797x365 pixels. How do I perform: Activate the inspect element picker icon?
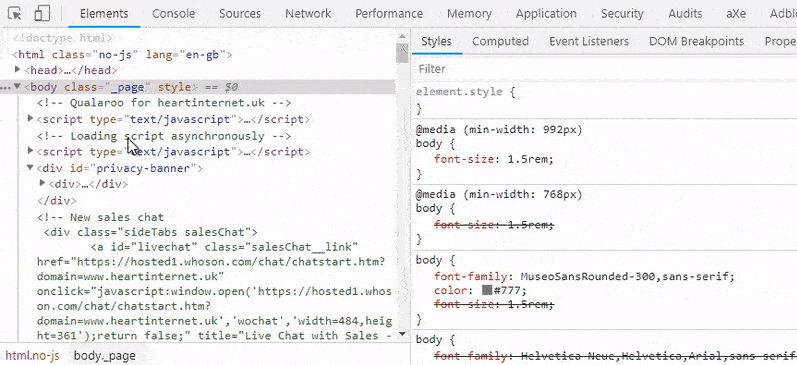(x=15, y=14)
